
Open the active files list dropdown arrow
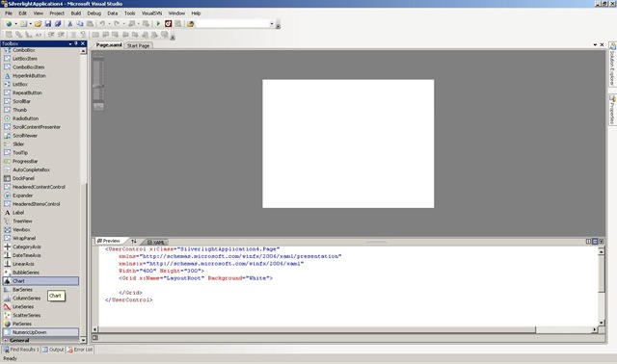[x=595, y=45]
